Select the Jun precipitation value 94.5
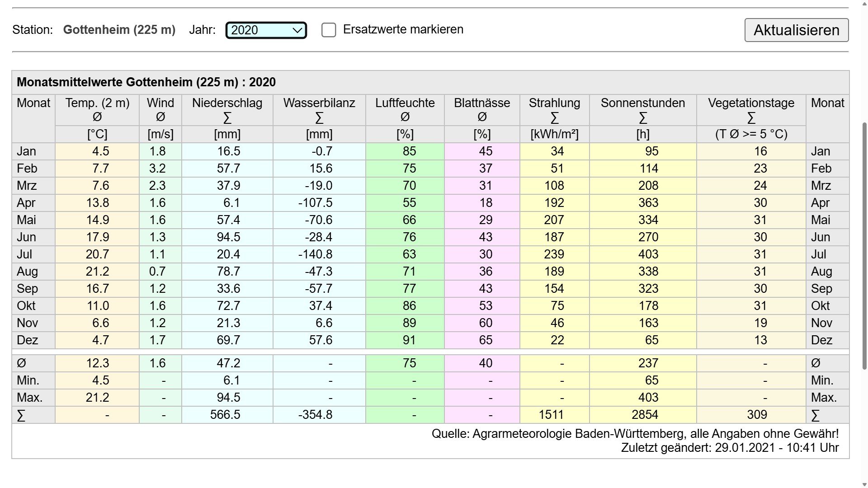Image resolution: width=868 pixels, height=488 pixels. (228, 237)
